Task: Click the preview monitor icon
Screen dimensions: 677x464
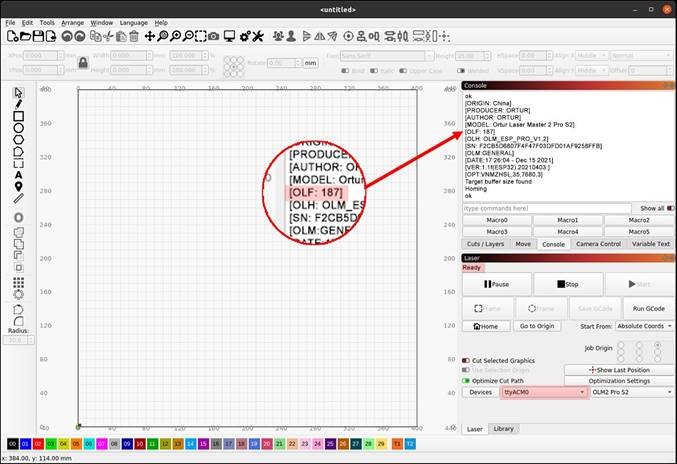Action: (x=229, y=37)
